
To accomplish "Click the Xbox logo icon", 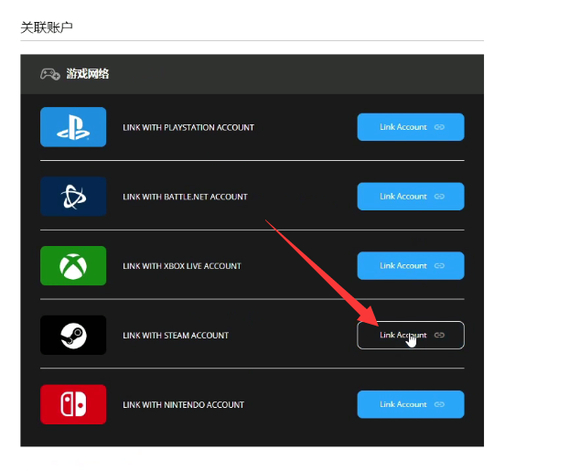I will (x=73, y=266).
